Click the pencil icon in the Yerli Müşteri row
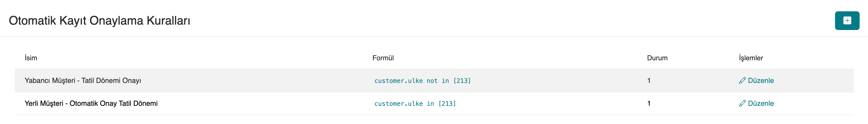The width and height of the screenshot is (868, 124). pos(742,103)
